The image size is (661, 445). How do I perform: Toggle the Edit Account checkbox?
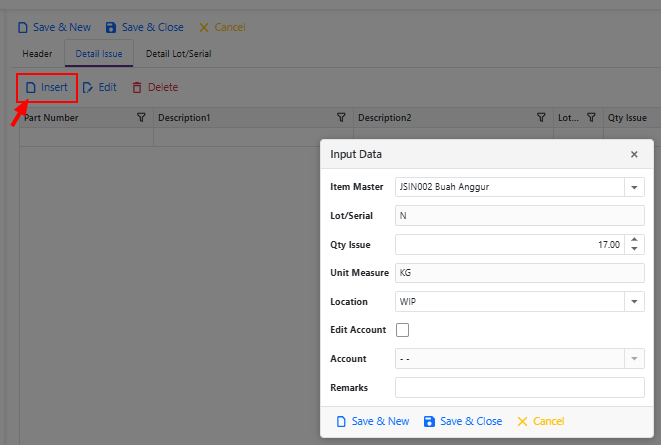pyautogui.click(x=402, y=330)
